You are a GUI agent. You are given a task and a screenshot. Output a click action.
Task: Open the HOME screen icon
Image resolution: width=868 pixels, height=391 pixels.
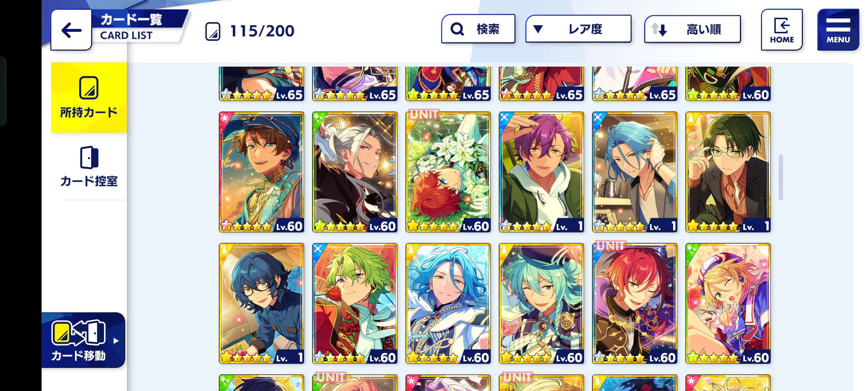coord(782,30)
